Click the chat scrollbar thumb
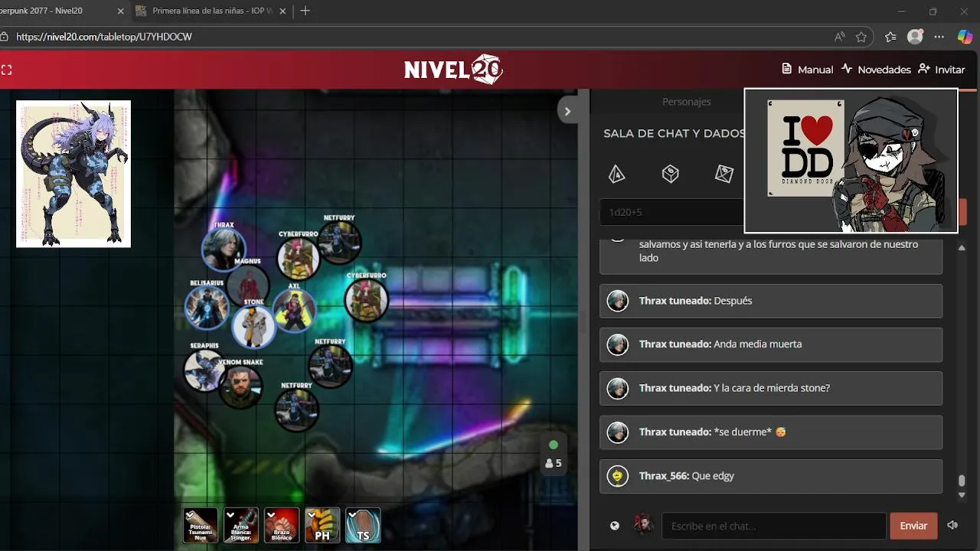This screenshot has height=551, width=980. click(962, 481)
